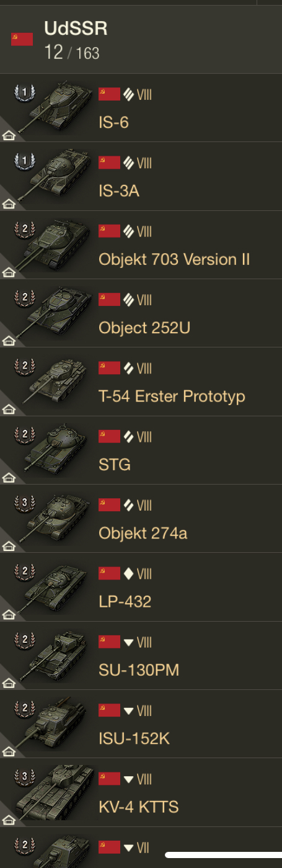Image resolution: width=282 pixels, height=868 pixels.
Task: Open the STG tank entry
Action: 141,450
